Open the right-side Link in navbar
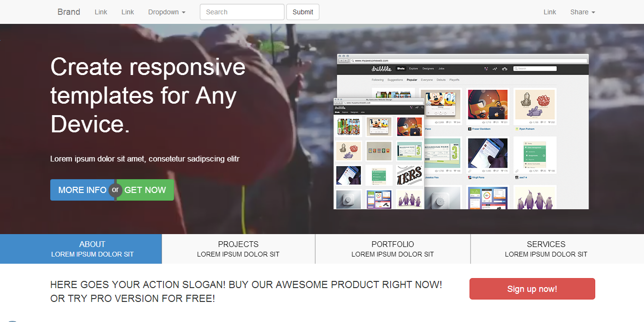Screen dimensions: 644x322 (550, 12)
